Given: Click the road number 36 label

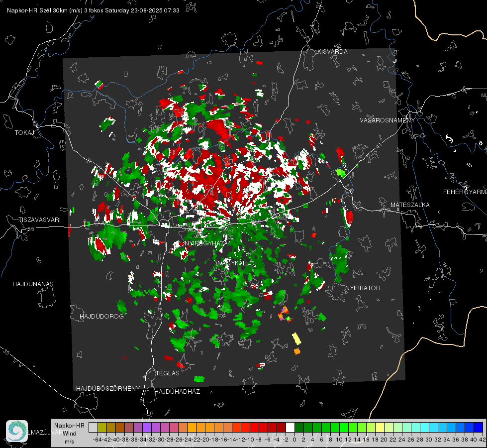Looking at the screenshot, I should [x=31, y=229].
